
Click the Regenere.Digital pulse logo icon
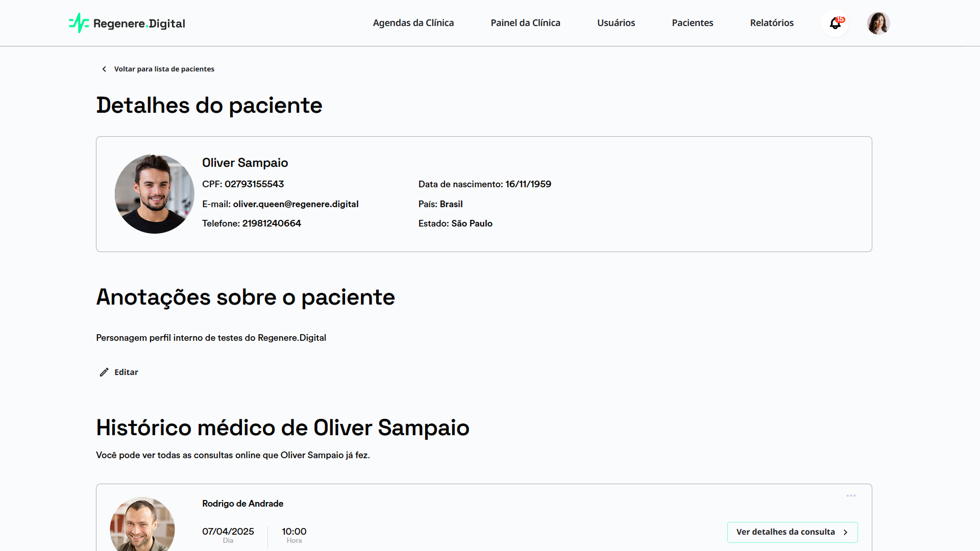pos(79,23)
